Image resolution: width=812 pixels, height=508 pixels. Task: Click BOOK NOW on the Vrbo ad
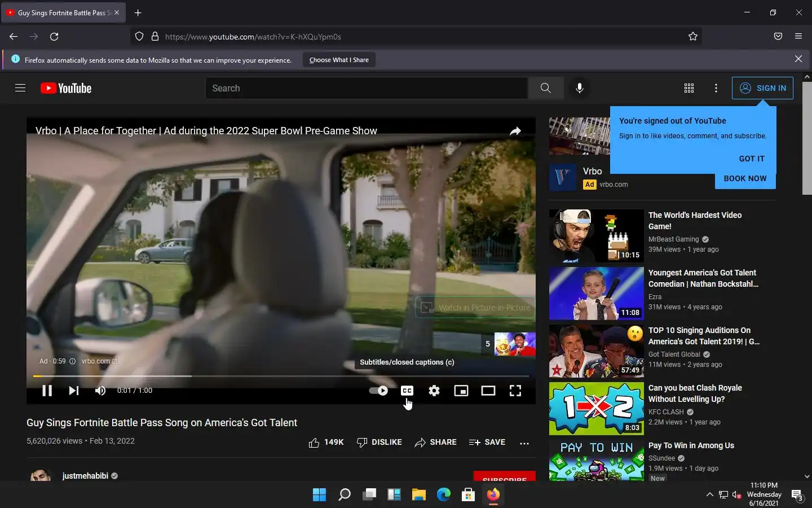tap(745, 178)
